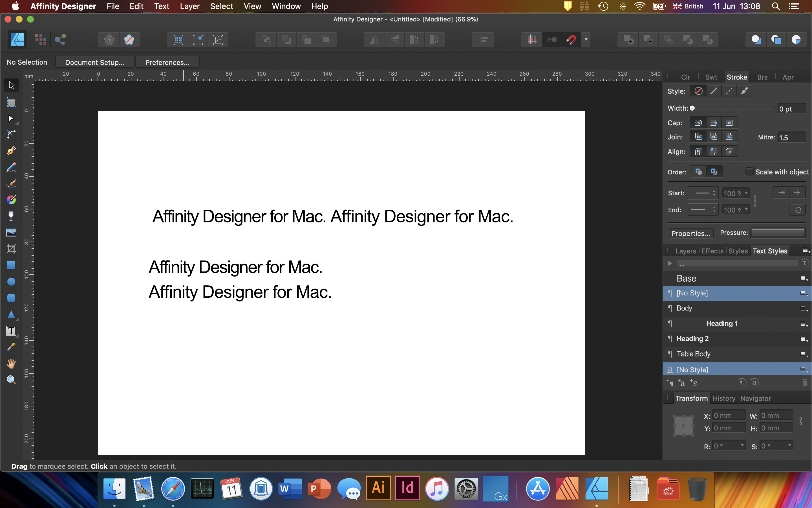Select the Move tool arrow

click(11, 85)
